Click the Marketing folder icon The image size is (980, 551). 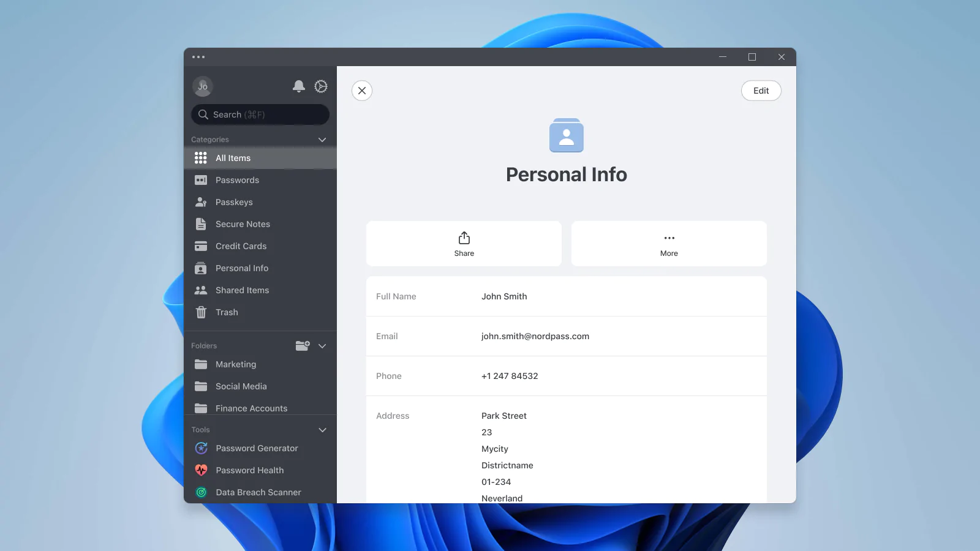[x=201, y=364]
